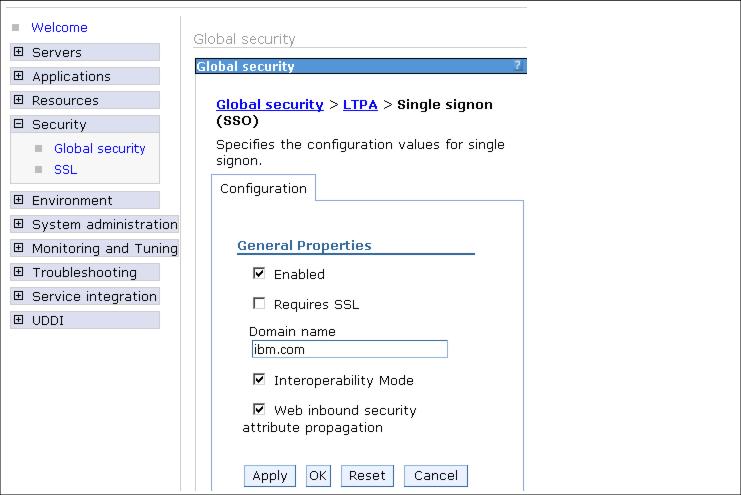Viewport: 741px width, 495px height.
Task: Open the help question mark icon
Action: (517, 65)
